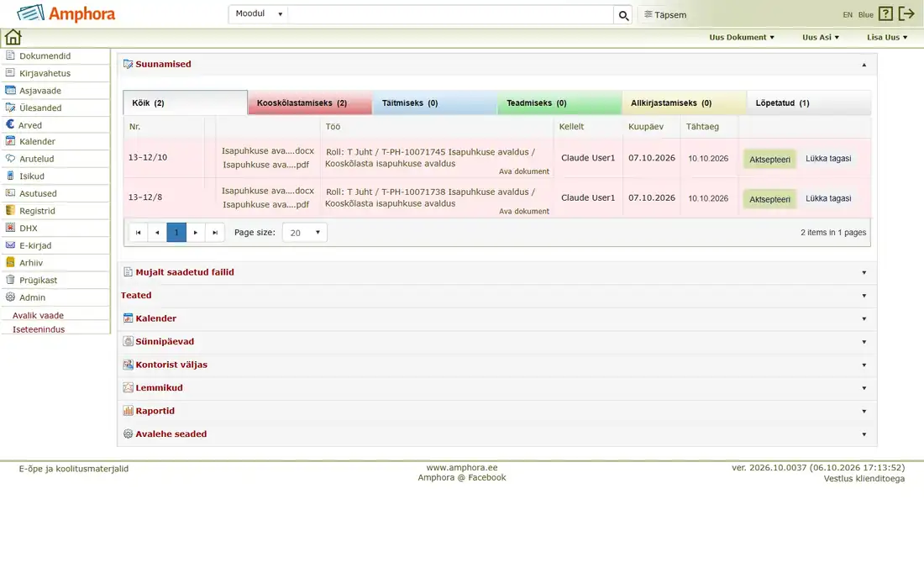
Task: Click the search magnifier icon
Action: click(x=623, y=15)
